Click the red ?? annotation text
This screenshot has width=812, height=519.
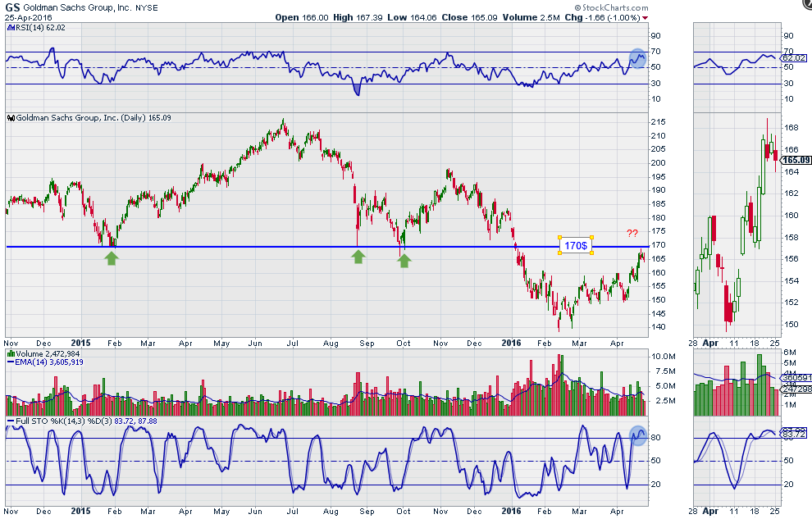(632, 234)
